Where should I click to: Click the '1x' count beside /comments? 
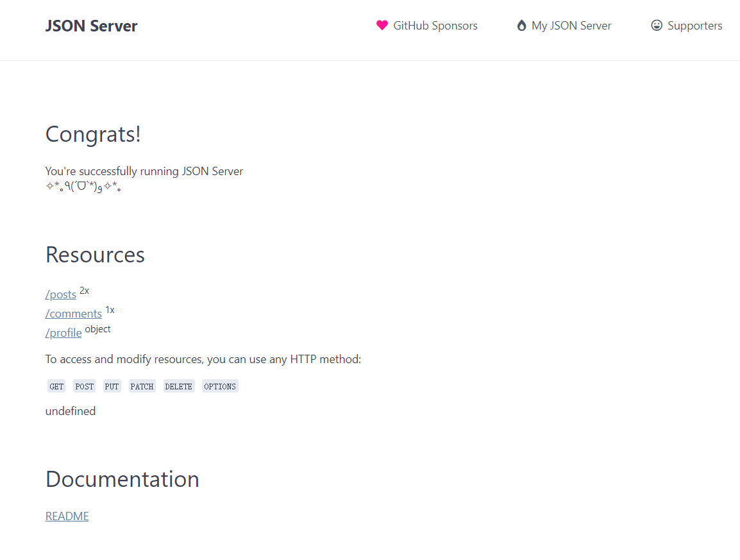point(110,310)
